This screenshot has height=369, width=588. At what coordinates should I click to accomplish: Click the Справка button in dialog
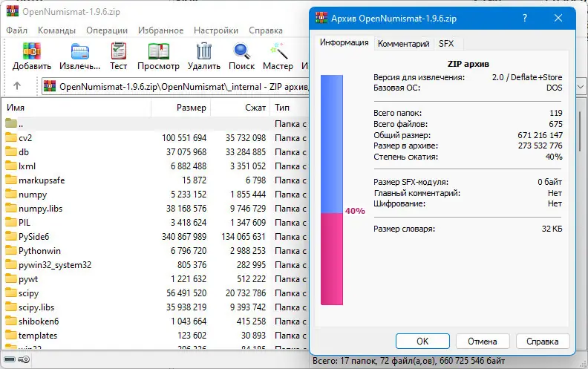pos(543,341)
